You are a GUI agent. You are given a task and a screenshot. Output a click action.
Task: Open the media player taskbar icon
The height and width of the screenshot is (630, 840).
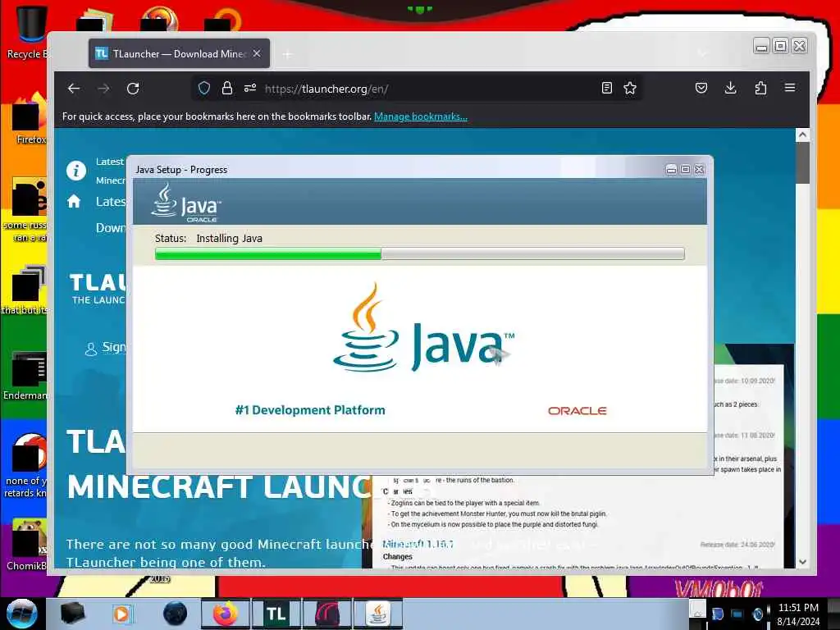point(121,614)
